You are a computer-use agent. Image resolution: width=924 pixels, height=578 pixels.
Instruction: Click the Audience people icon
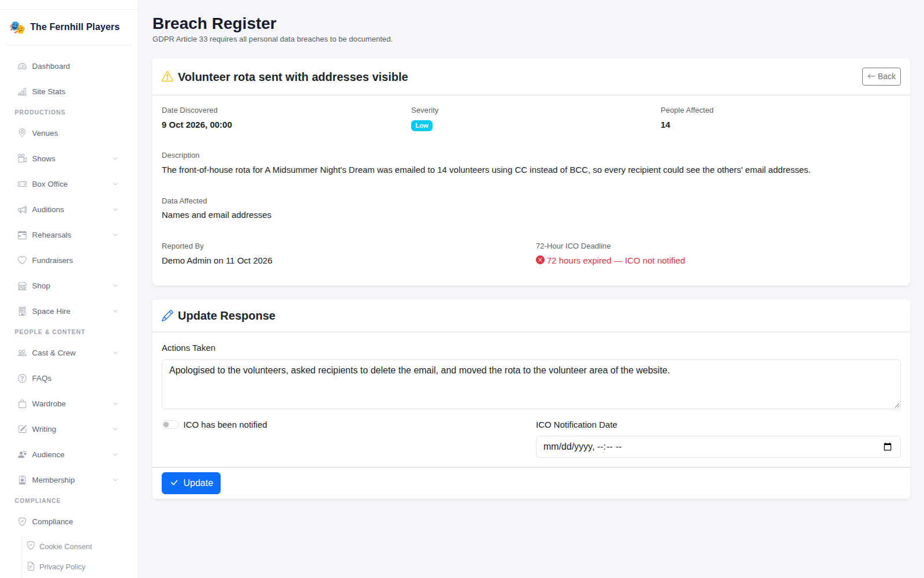coord(22,454)
